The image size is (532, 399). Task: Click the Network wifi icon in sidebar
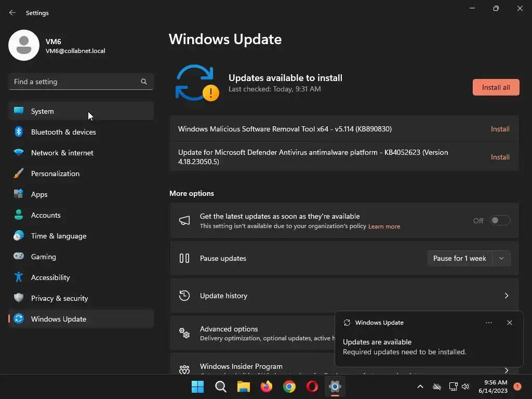tap(19, 152)
